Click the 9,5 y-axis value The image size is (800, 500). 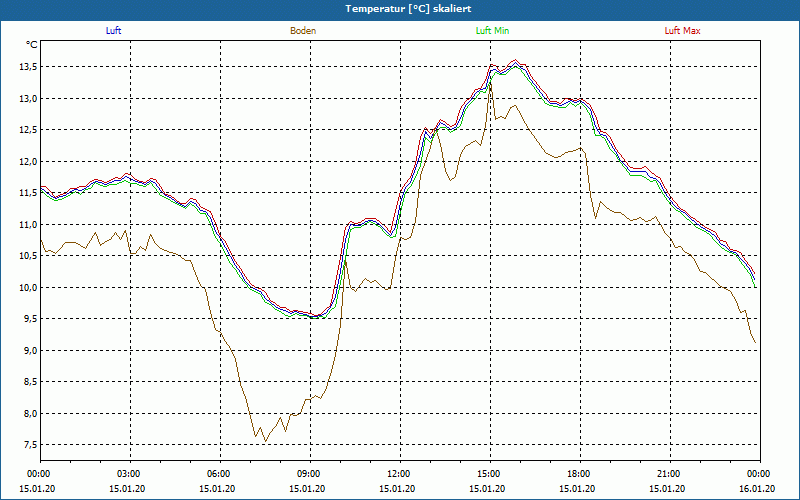pos(30,319)
